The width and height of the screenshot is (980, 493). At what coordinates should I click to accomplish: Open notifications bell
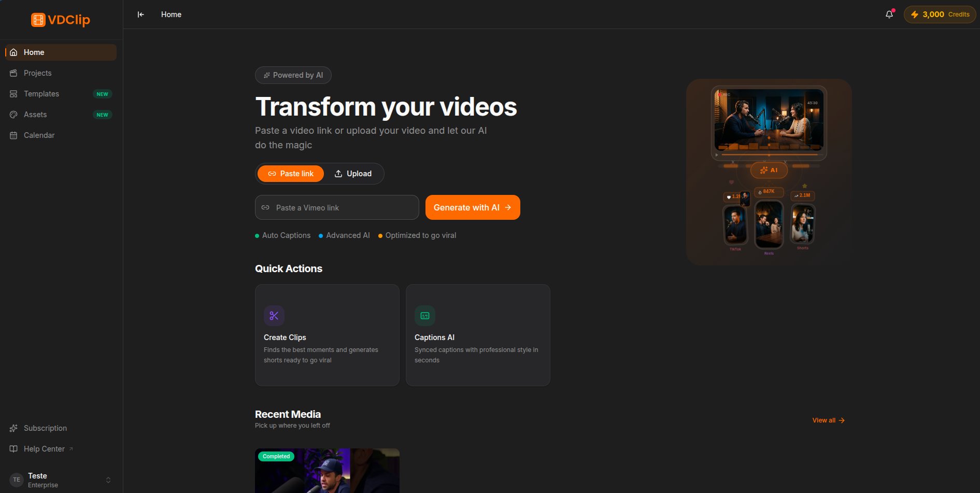889,15
